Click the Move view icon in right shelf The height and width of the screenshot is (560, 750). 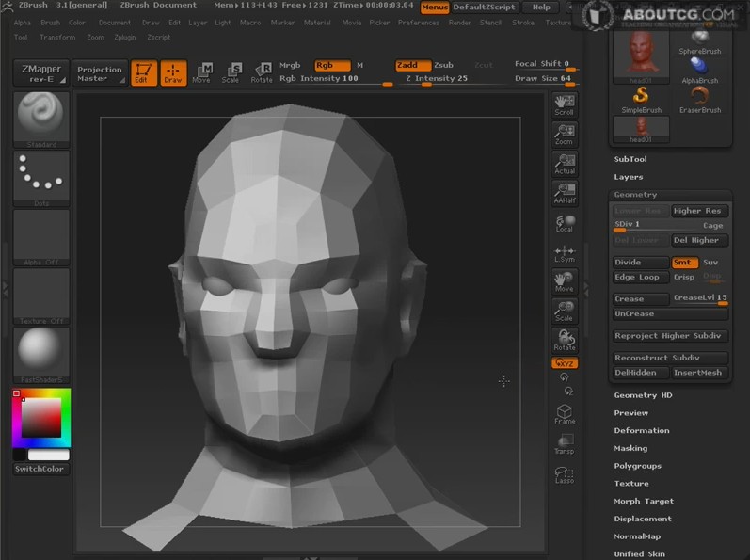click(x=565, y=281)
